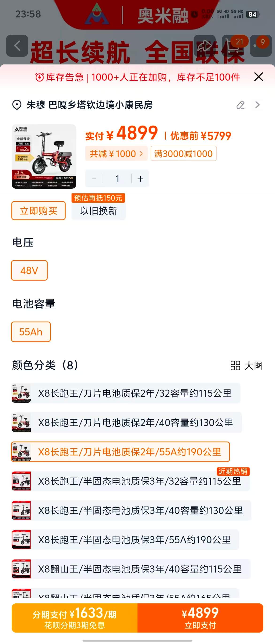This screenshot has width=275, height=644.
Task: Open the shopping cart icon
Action: coord(233,46)
